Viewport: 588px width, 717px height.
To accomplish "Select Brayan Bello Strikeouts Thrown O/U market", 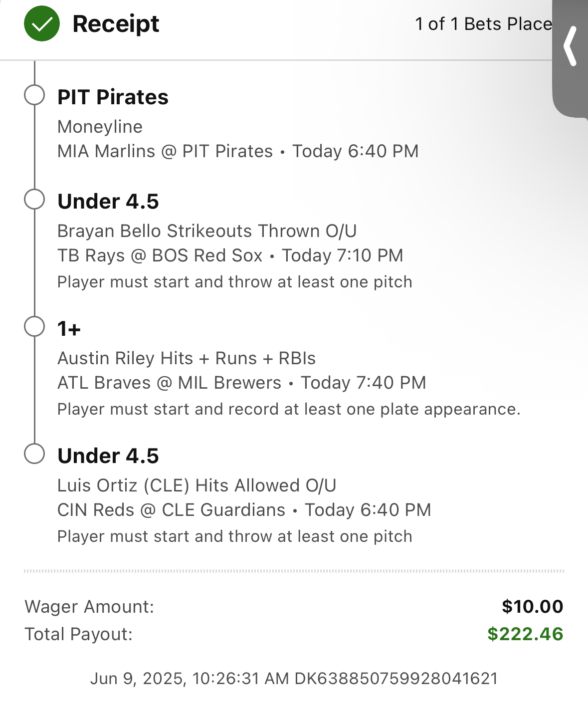I will tap(207, 231).
